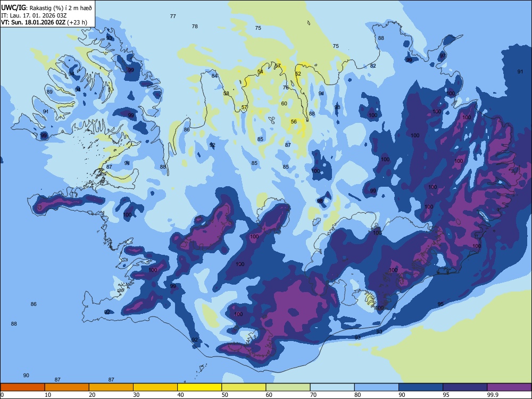Click the purple above-99.9 legend swatch
This screenshot has height=399, width=532.
[x=509, y=387]
